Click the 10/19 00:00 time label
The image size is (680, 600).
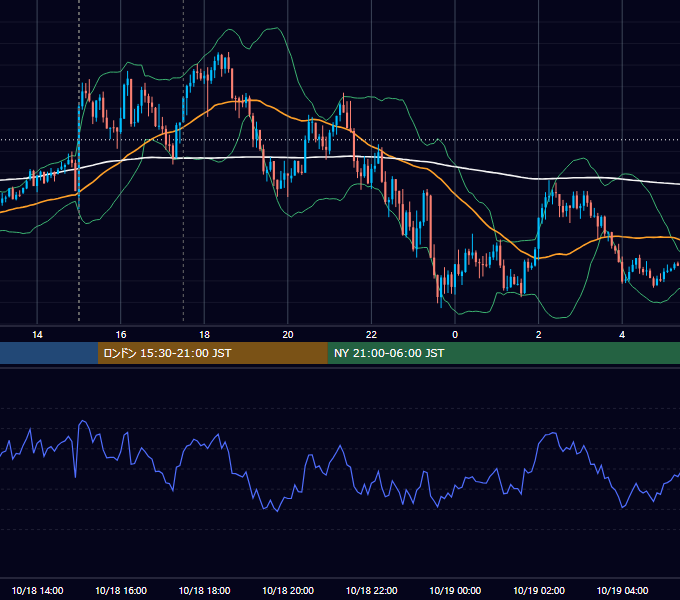pyautogui.click(x=455, y=590)
